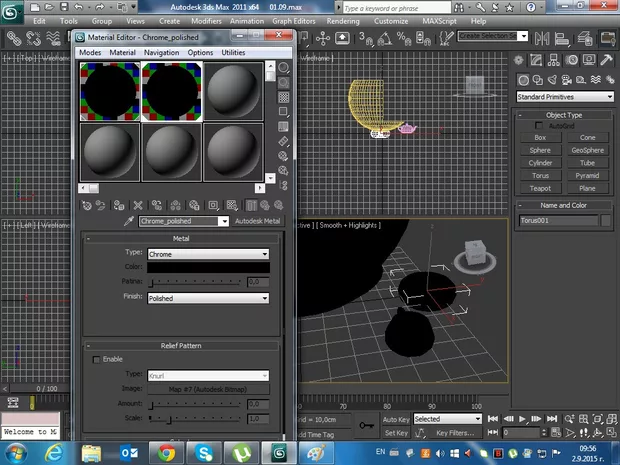Open the Navigation menu in Material Editor
Image resolution: width=620 pixels, height=465 pixels.
coord(161,52)
